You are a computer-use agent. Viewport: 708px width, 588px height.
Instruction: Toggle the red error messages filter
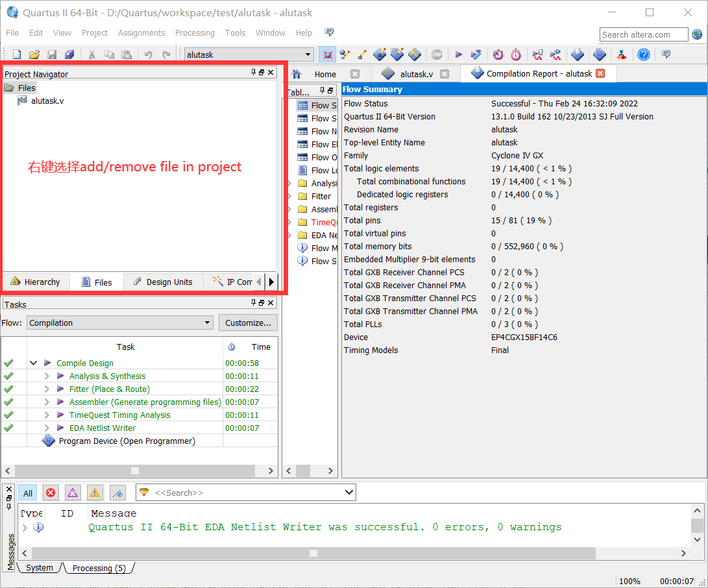(51, 493)
